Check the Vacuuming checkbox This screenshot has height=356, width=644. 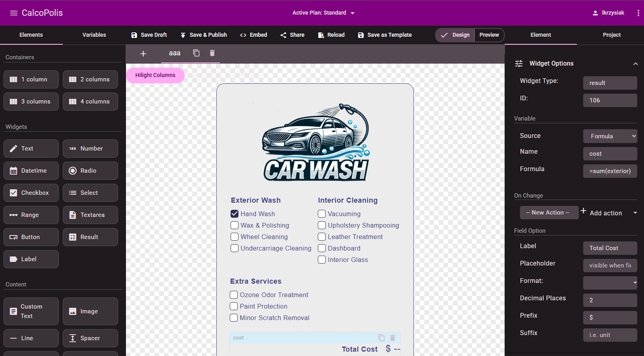[322, 214]
